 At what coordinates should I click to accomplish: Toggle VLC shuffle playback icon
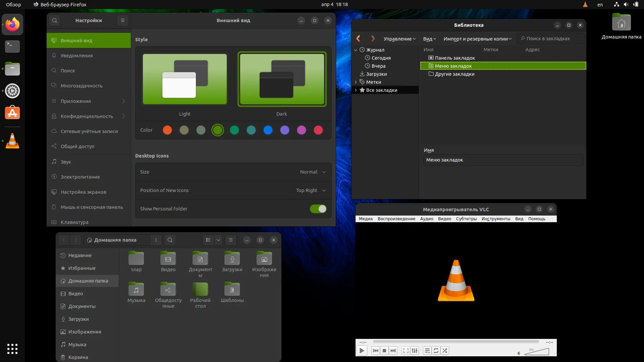point(445,351)
